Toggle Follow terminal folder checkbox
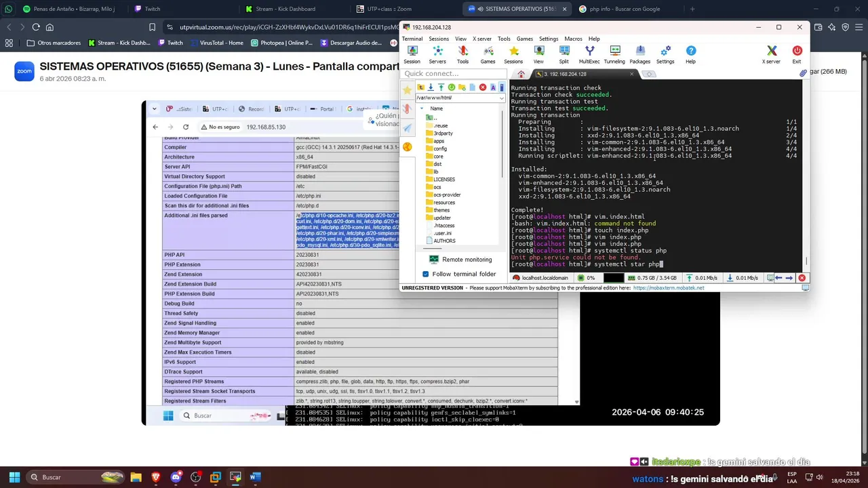 click(426, 274)
